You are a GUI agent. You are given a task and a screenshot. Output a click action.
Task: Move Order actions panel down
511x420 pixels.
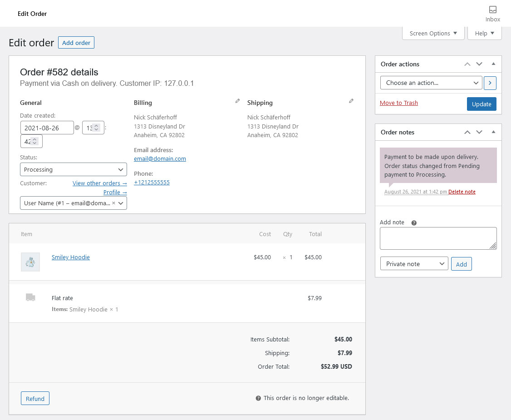point(479,64)
